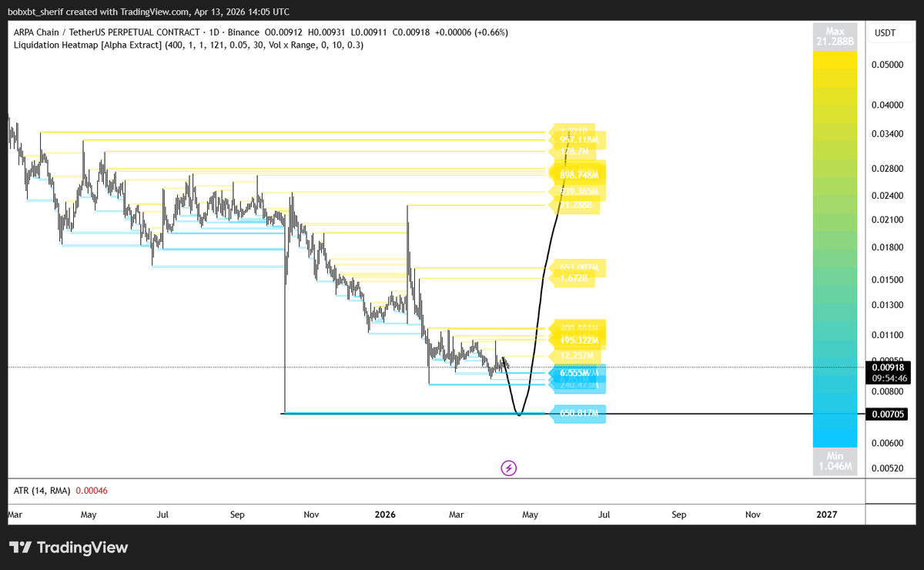Click the 957.118M liquidation level label
The image size is (924, 570).
pyautogui.click(x=578, y=139)
